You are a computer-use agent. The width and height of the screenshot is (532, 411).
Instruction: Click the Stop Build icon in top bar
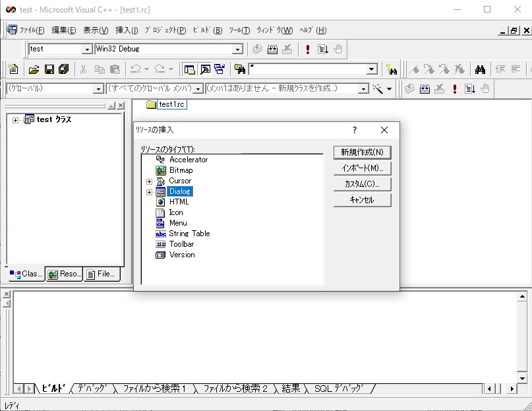tap(287, 49)
